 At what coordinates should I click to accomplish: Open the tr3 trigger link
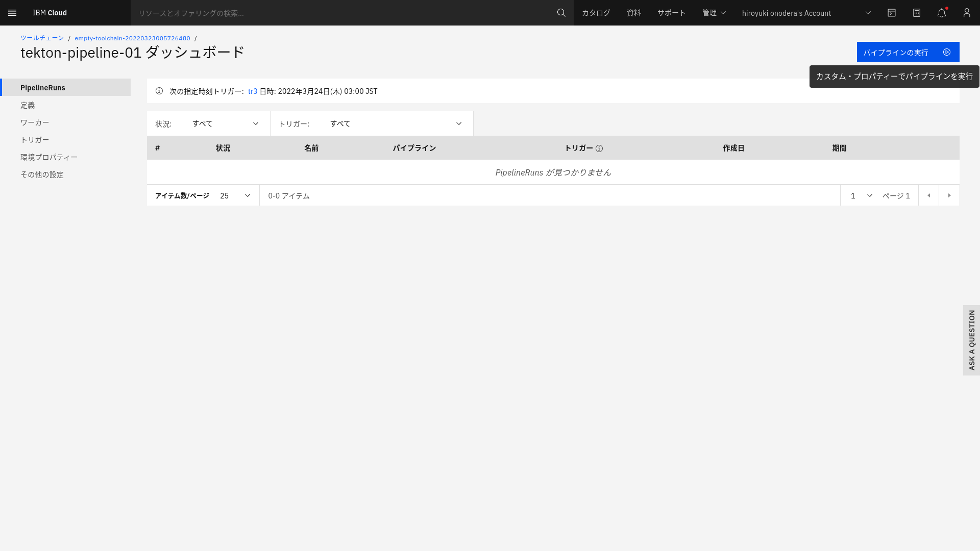pyautogui.click(x=253, y=91)
